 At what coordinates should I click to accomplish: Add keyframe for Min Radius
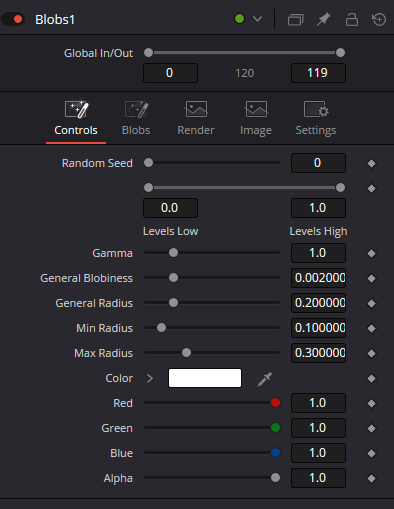[371, 328]
